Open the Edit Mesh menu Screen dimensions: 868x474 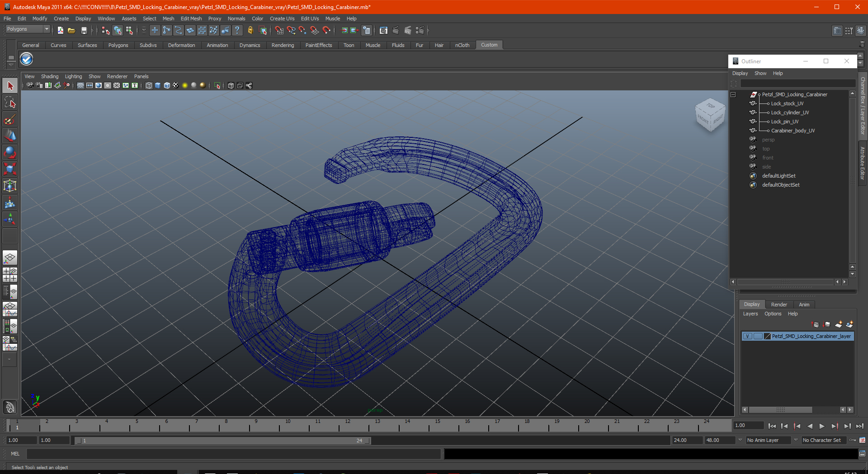tap(191, 19)
